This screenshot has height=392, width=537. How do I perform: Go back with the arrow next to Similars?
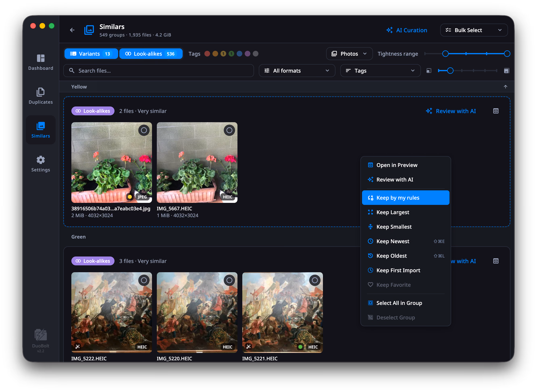click(72, 30)
